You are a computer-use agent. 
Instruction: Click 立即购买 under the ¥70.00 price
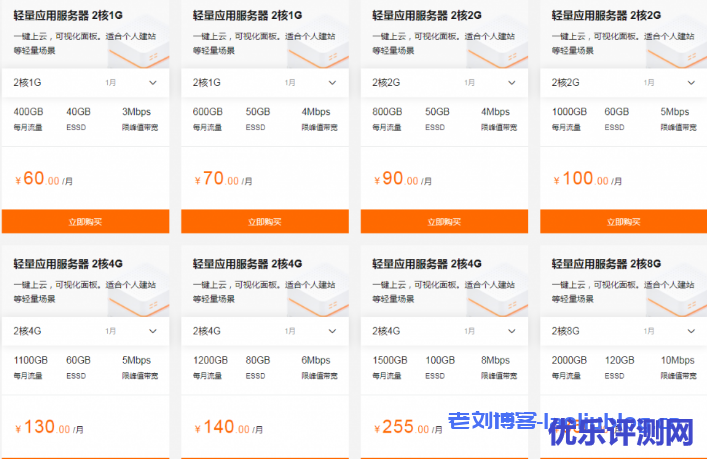click(265, 221)
